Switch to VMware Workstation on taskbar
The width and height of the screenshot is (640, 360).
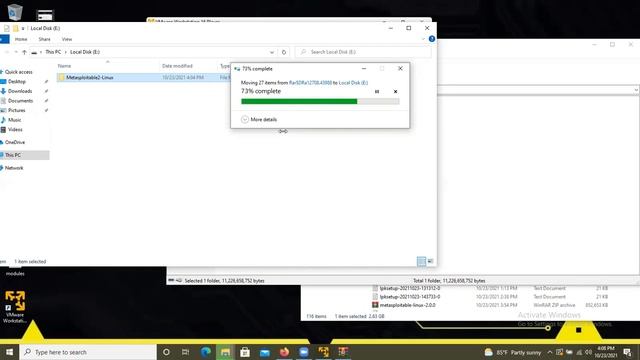click(x=323, y=352)
